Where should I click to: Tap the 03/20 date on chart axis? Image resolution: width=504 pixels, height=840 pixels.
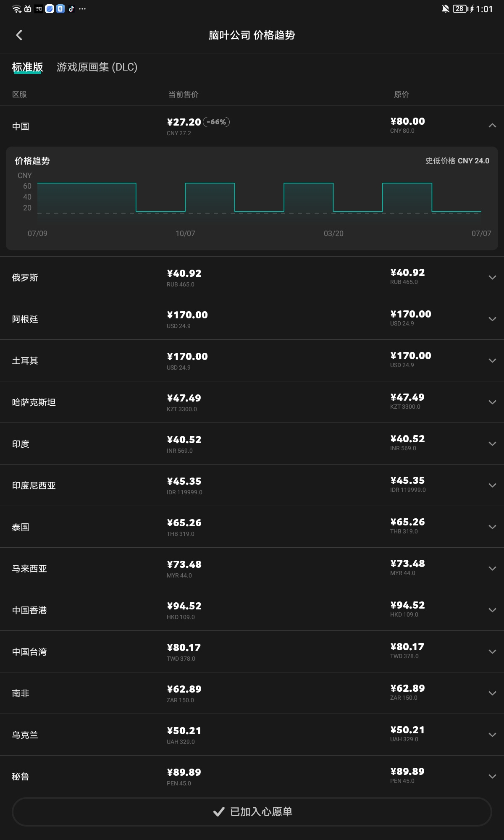coord(333,234)
